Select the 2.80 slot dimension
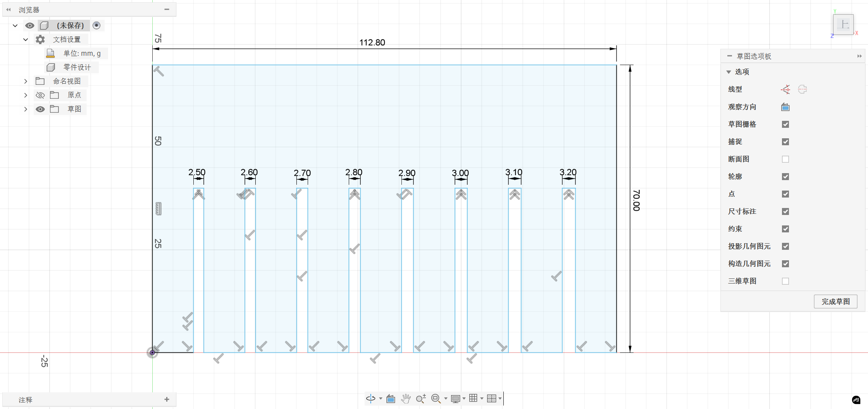 354,172
